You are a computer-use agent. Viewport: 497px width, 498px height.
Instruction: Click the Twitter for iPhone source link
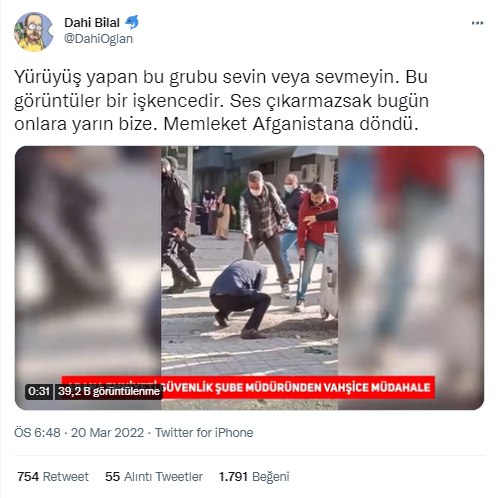click(204, 433)
